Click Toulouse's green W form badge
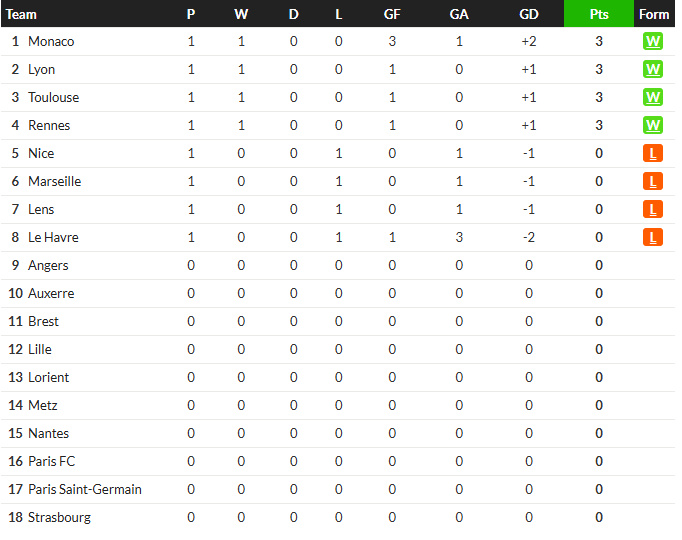The height and width of the screenshot is (540, 682). 652,97
